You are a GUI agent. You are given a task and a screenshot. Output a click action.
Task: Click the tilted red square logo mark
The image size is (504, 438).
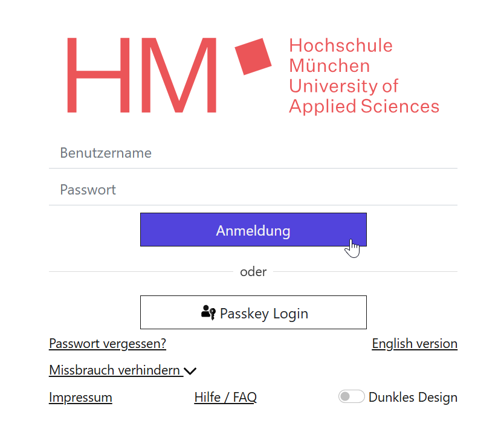coord(253,56)
